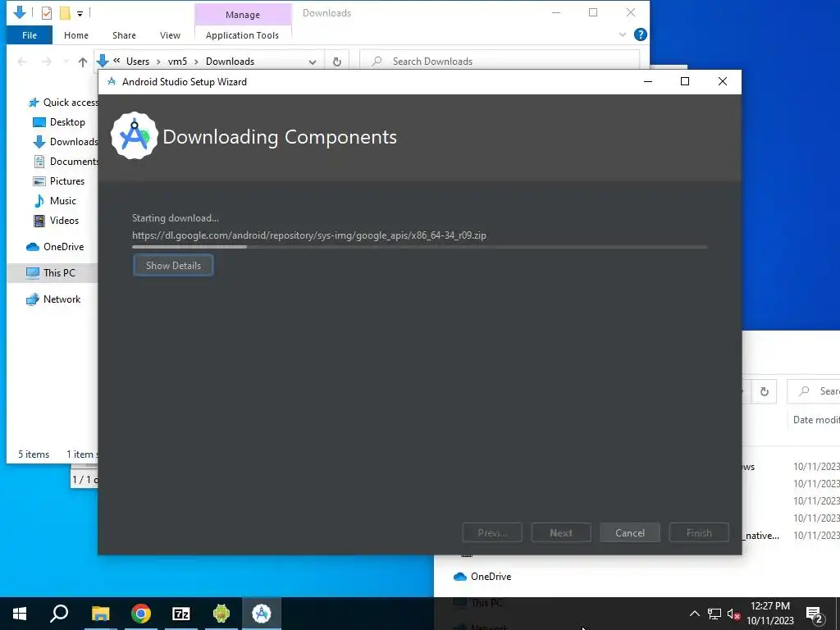Select the Manage contextual tab
This screenshot has width=840, height=630.
point(243,15)
